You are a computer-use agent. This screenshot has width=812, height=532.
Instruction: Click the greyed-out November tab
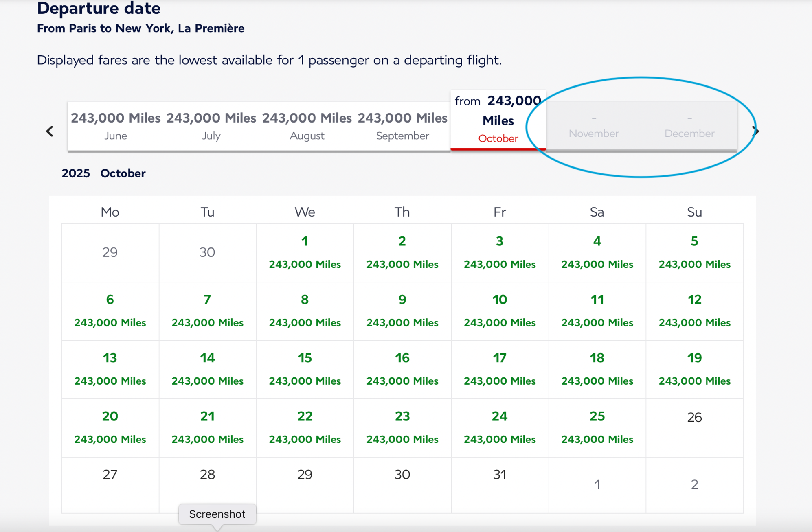pyautogui.click(x=594, y=126)
